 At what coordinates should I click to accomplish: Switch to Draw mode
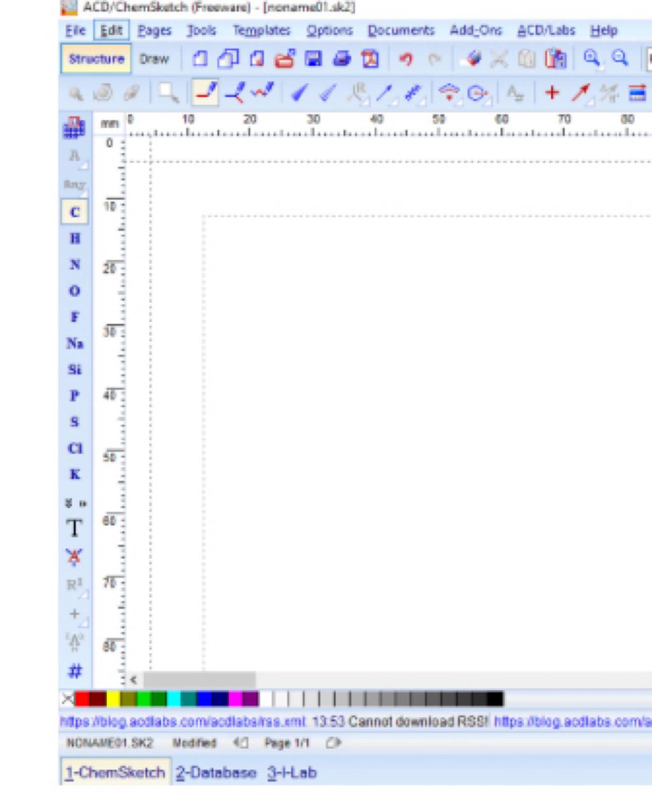[154, 59]
